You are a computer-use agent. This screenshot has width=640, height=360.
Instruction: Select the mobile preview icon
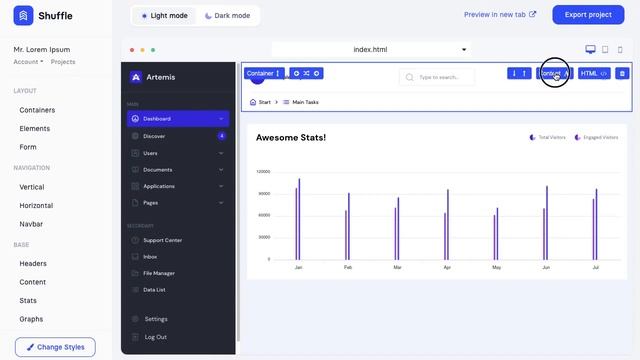[x=620, y=50]
